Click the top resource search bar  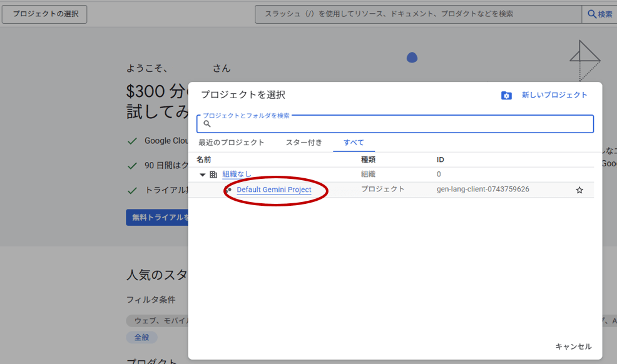[418, 14]
